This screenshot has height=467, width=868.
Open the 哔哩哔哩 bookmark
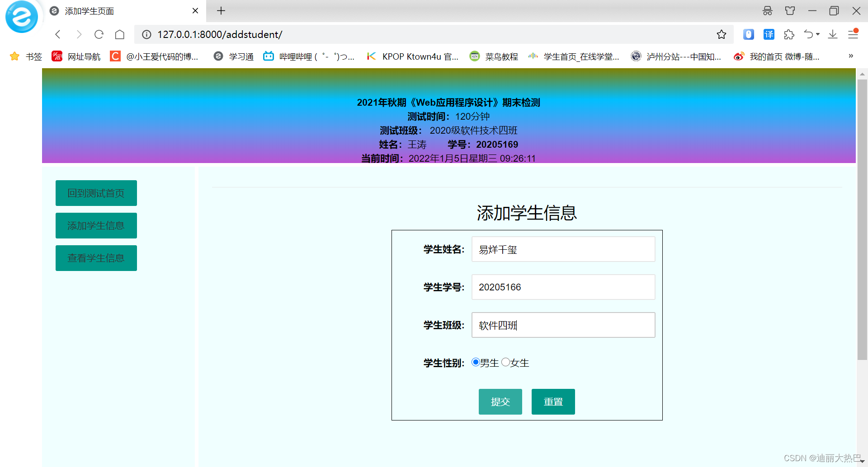309,56
